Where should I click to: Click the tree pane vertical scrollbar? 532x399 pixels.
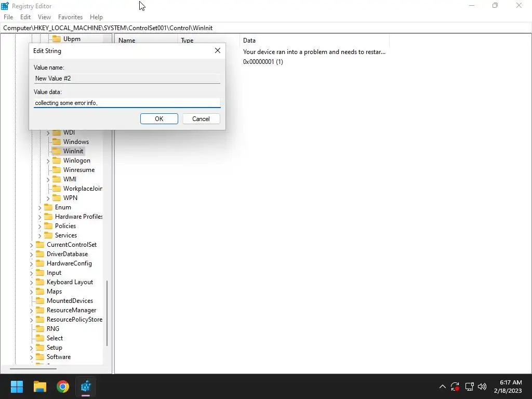coord(107,313)
